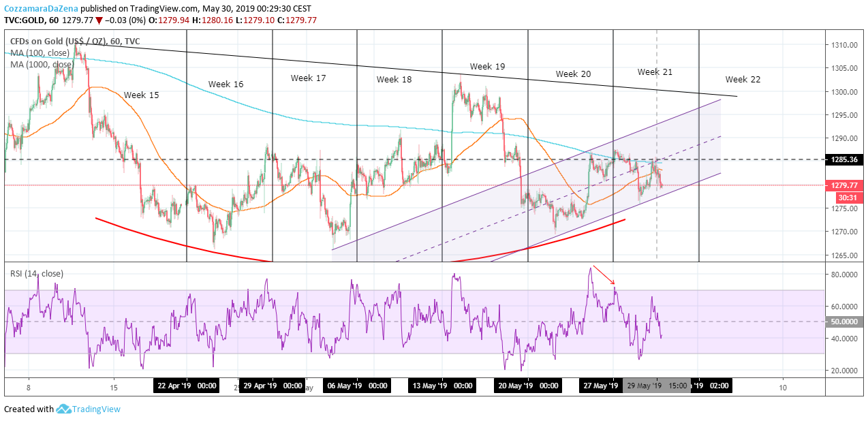Click the TradingView logo icon
This screenshot has width=868, height=421.
(64, 409)
